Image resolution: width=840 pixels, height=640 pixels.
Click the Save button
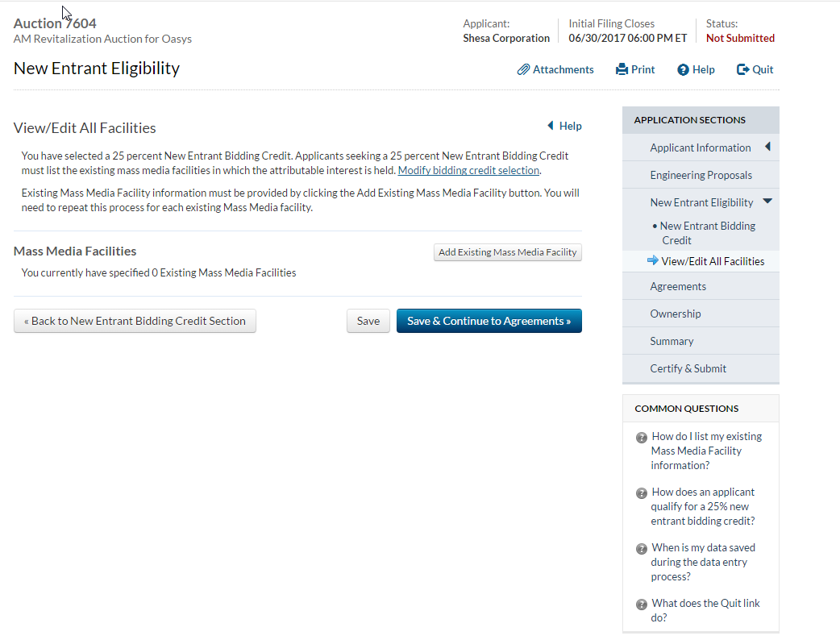point(368,321)
